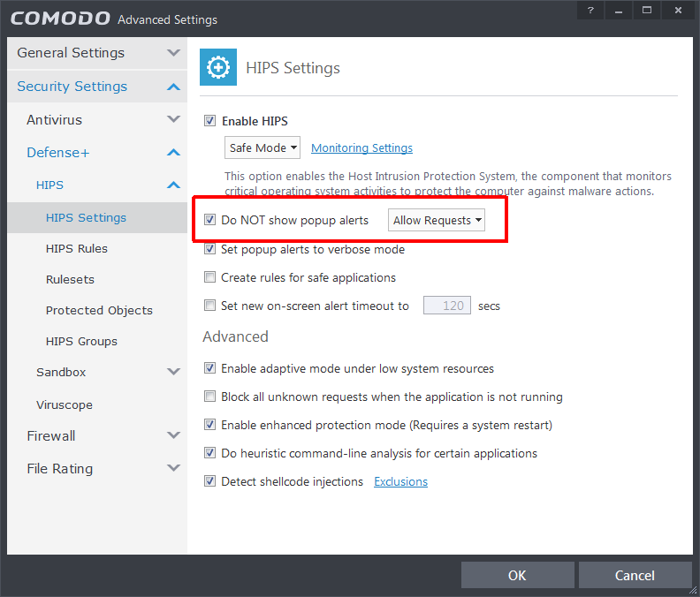Select Security Settings in sidebar

pos(72,87)
